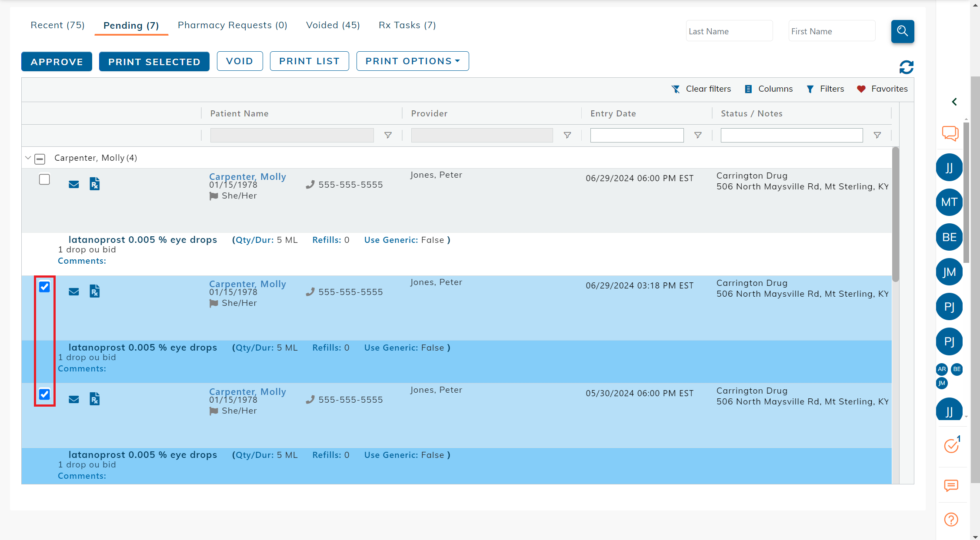
Task: Open Carpenter, Molly link in 05/30/2024 row
Action: 247,391
